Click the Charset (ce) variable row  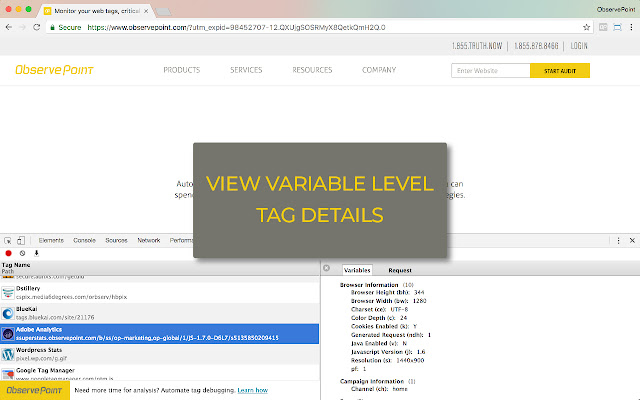coord(379,309)
